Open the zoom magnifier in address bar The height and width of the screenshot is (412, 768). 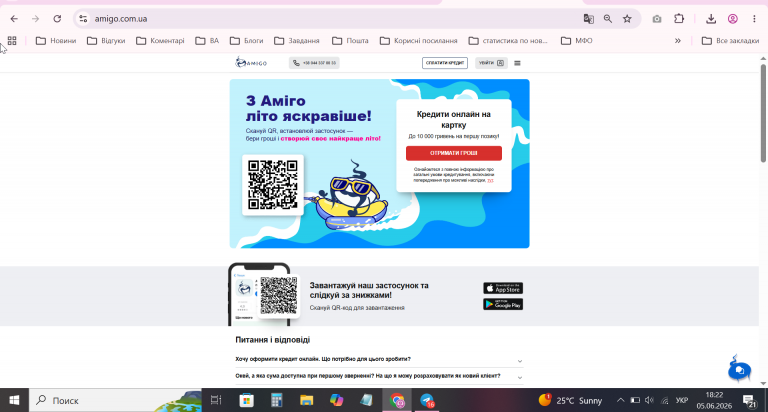coord(607,19)
